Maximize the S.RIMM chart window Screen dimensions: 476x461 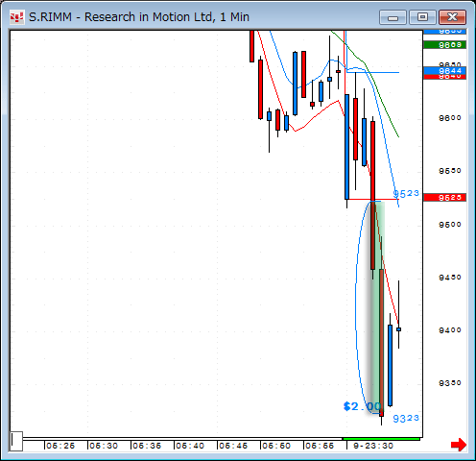click(422, 17)
